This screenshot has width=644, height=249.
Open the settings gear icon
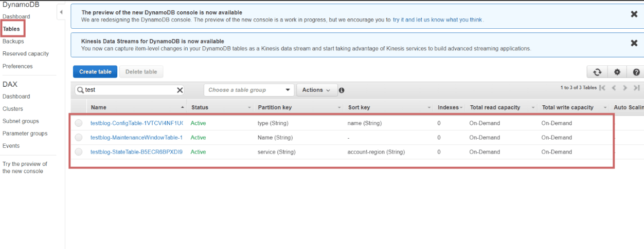(617, 72)
